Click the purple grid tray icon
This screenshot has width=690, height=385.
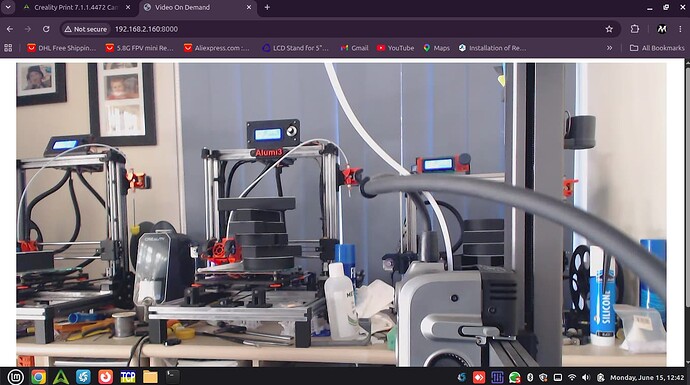(x=497, y=377)
